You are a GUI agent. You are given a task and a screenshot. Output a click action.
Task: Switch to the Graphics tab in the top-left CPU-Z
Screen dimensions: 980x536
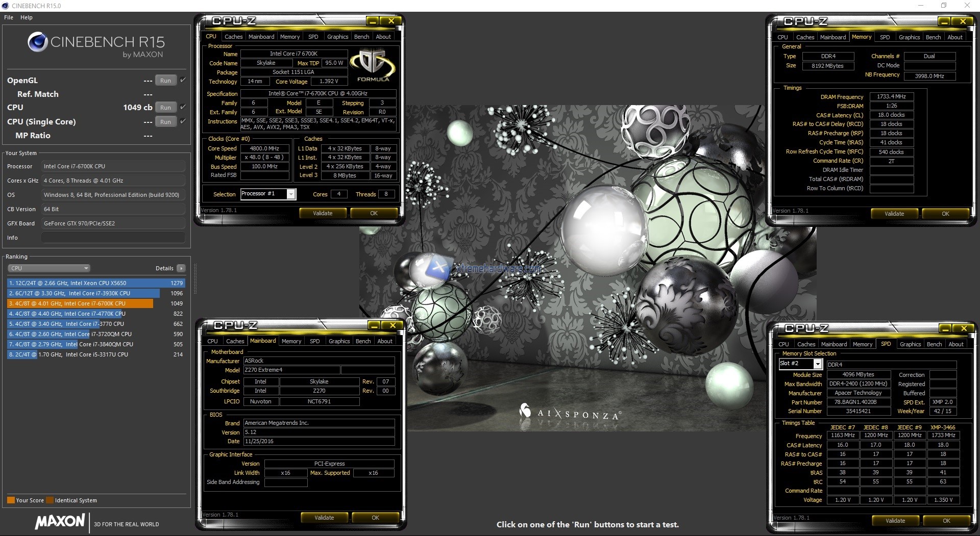337,36
